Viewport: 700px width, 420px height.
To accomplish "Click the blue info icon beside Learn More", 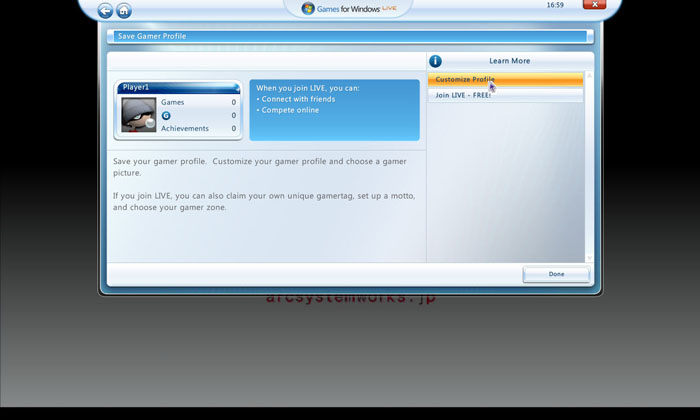I will 435,61.
